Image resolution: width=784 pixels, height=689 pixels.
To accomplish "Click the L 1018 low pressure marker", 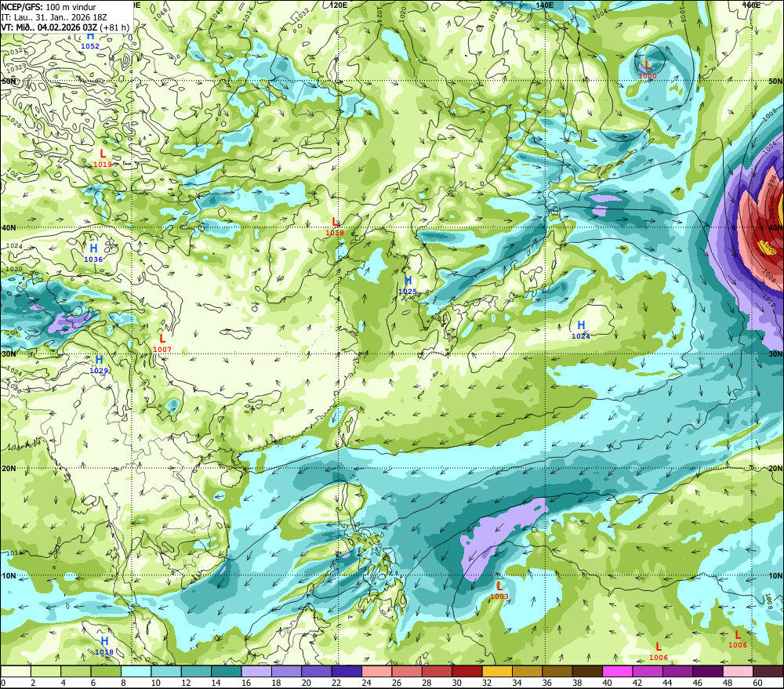I will [335, 227].
